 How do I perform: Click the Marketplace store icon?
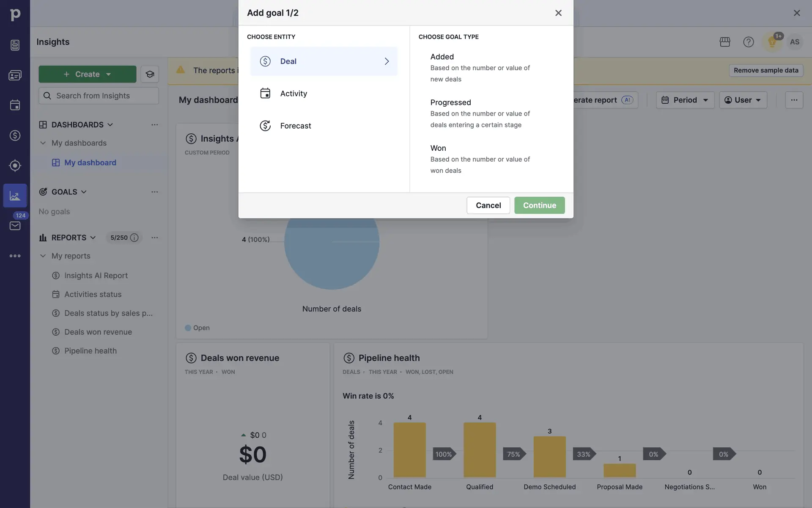pos(725,42)
